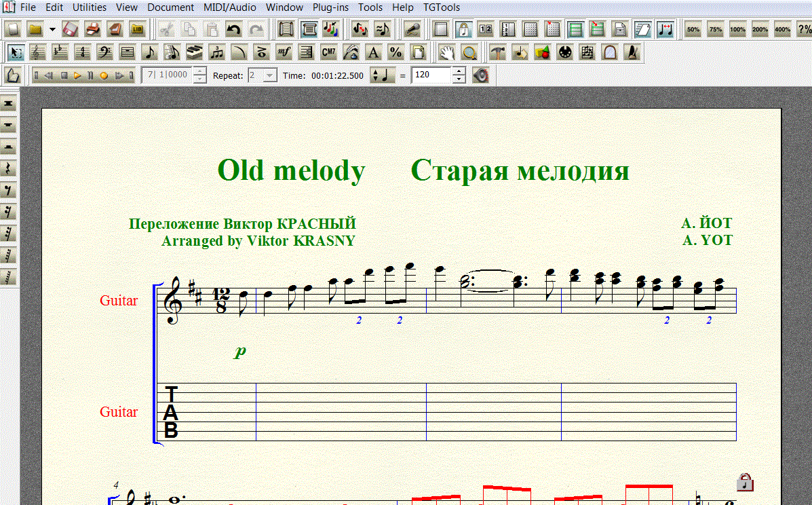Select the Measure tool icon
812x505 pixels.
127,52
